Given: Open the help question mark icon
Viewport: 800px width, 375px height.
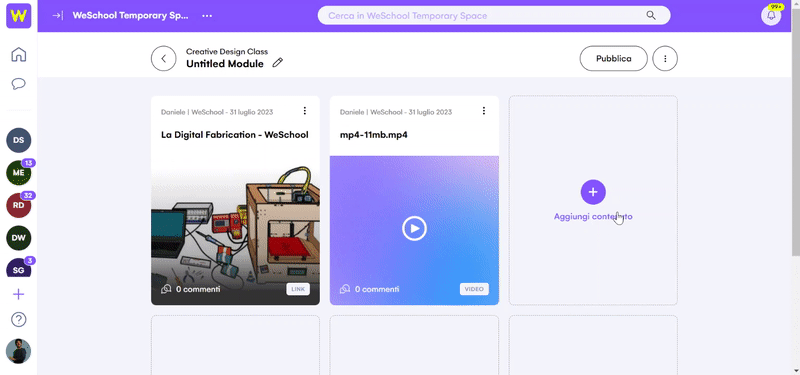Looking at the screenshot, I should click(18, 320).
